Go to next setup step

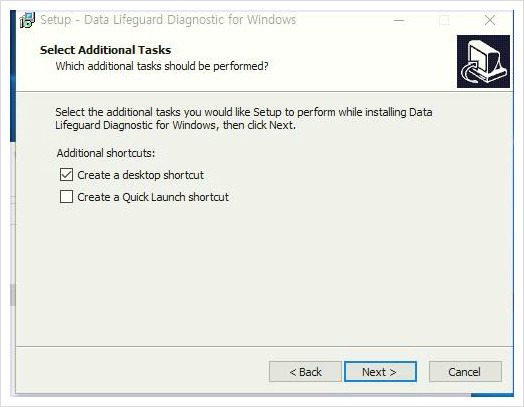(x=380, y=372)
